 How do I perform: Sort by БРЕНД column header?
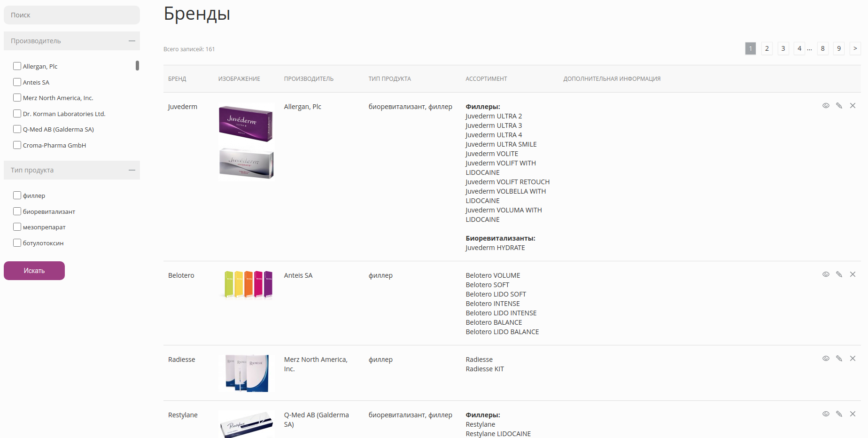tap(177, 79)
